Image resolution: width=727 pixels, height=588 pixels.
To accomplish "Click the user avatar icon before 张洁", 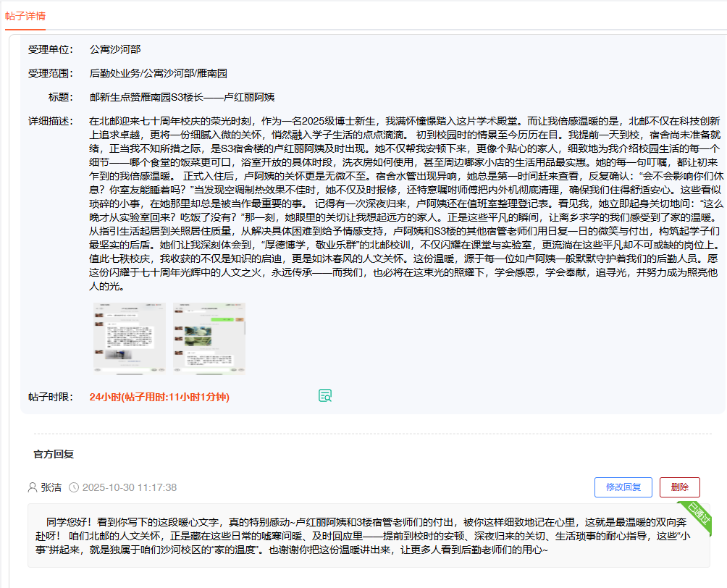I will [x=32, y=487].
